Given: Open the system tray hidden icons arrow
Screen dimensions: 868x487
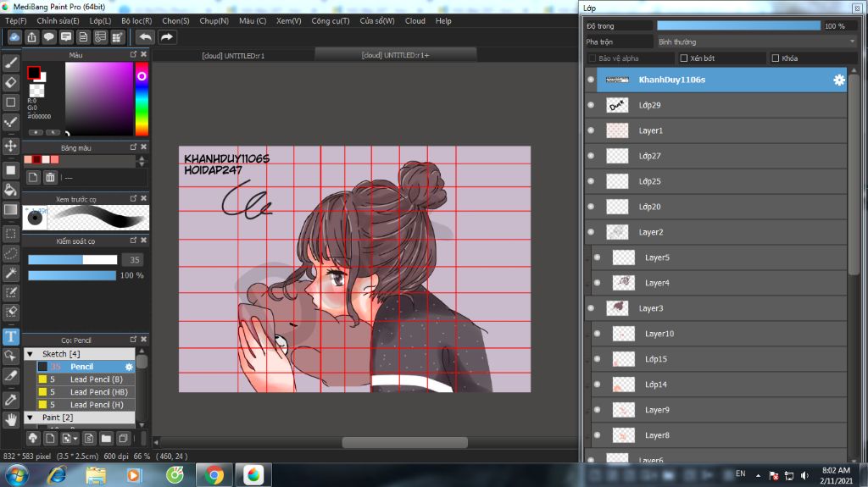Looking at the screenshot, I should click(x=758, y=475).
